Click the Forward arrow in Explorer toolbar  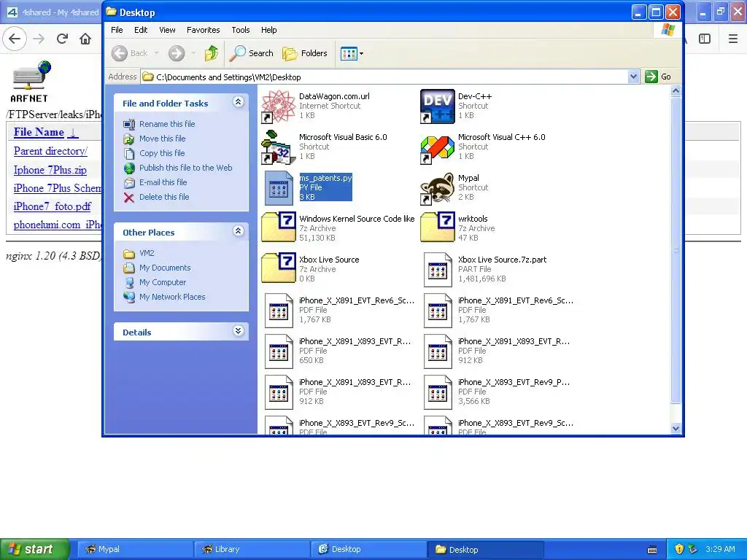click(x=177, y=53)
